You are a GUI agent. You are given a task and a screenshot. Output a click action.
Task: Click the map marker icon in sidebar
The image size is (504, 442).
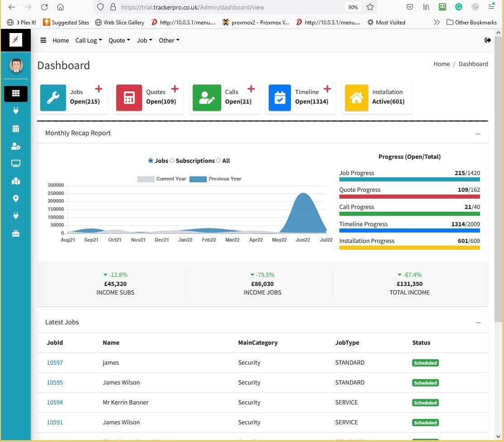click(x=16, y=199)
